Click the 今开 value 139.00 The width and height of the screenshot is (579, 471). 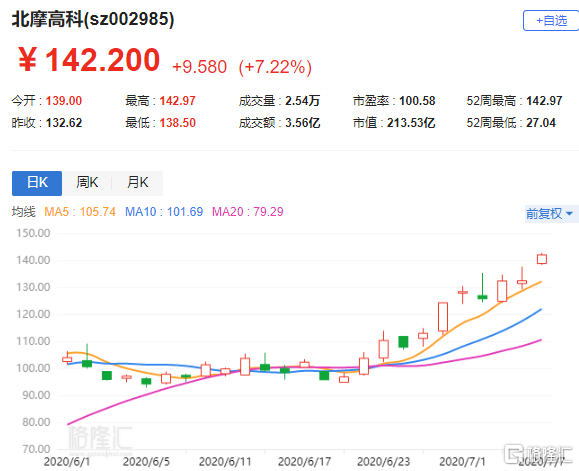click(64, 101)
